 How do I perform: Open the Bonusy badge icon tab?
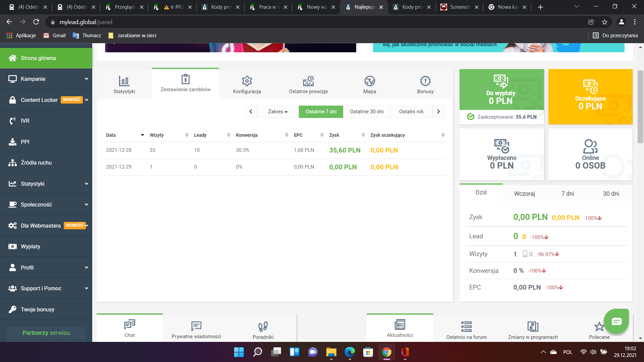pos(425,81)
